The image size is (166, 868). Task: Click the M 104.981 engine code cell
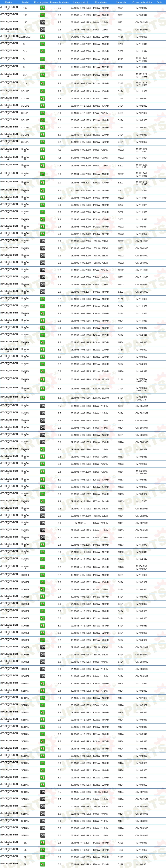[x=142, y=864]
